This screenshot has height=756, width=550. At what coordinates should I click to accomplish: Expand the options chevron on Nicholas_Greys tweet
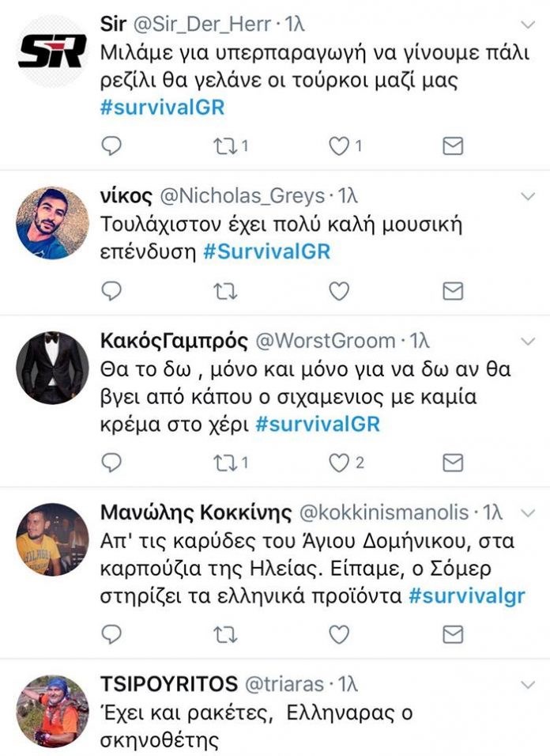tap(529, 196)
